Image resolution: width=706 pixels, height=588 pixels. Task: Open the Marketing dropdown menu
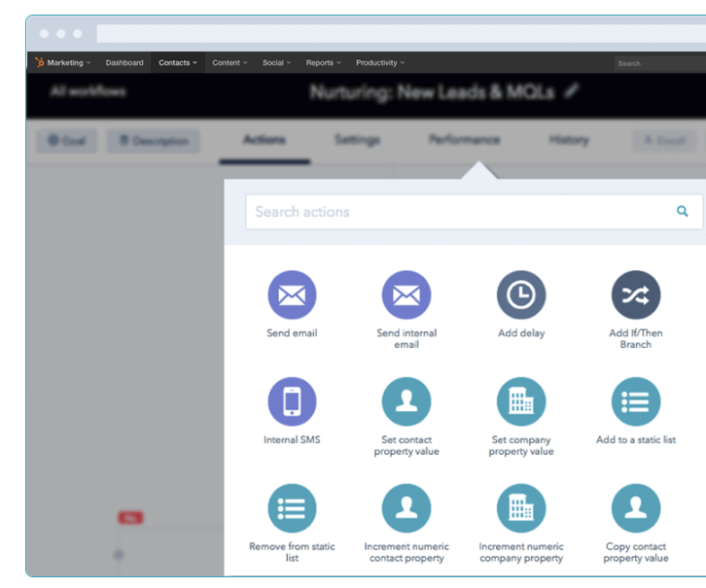coord(63,63)
